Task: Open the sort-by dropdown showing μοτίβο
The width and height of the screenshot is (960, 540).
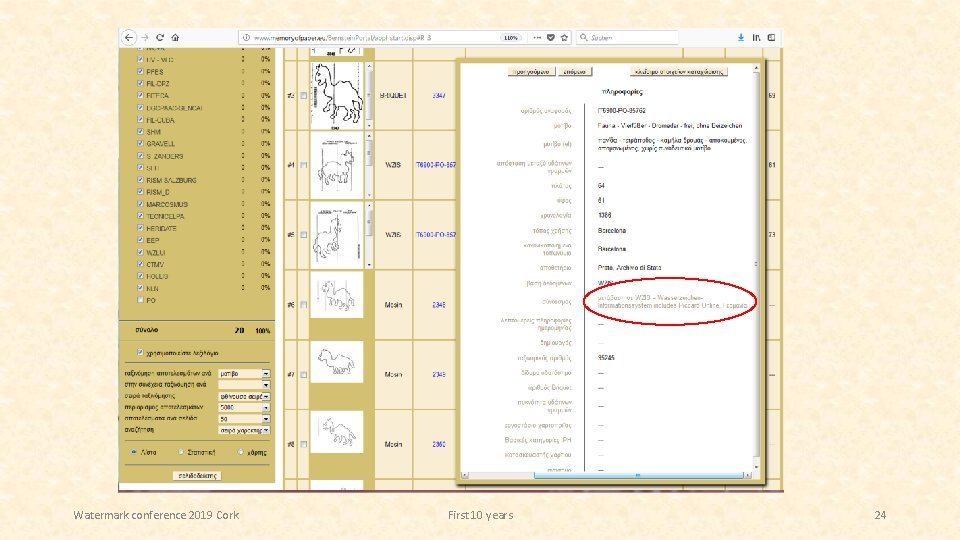Action: click(244, 373)
